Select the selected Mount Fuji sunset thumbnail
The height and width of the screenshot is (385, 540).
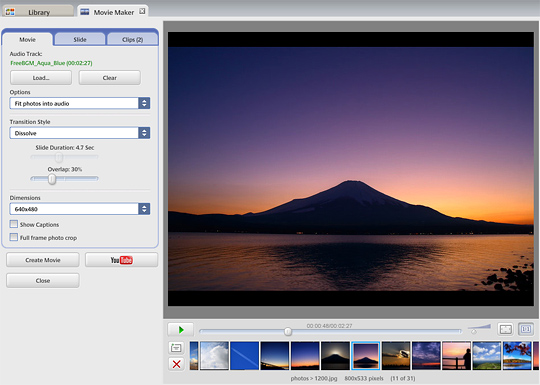366,355
